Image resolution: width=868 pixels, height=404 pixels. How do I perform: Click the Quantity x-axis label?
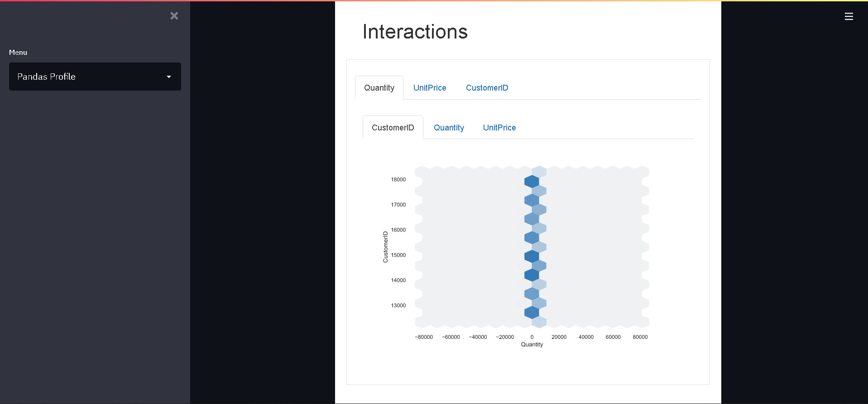pos(532,345)
